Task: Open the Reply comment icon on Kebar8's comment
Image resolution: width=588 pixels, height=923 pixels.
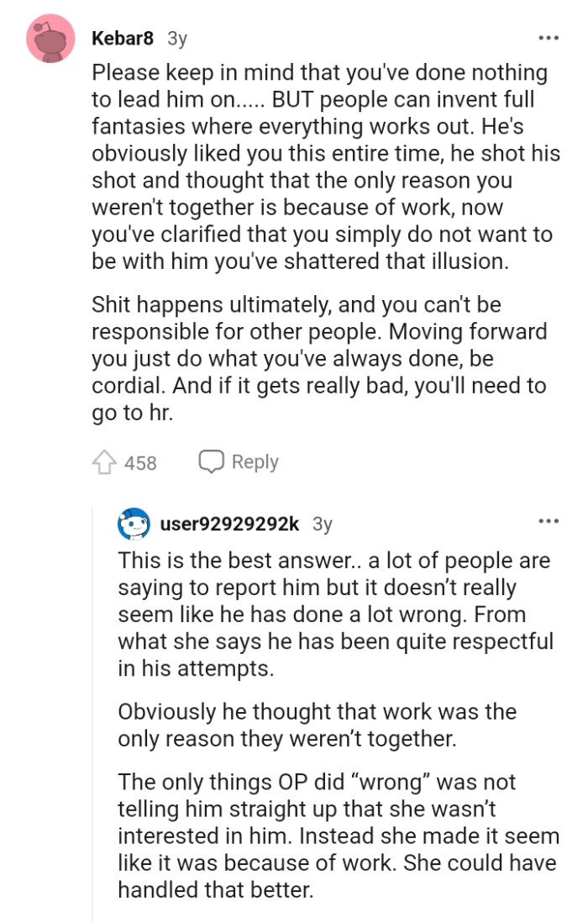Action: (211, 461)
